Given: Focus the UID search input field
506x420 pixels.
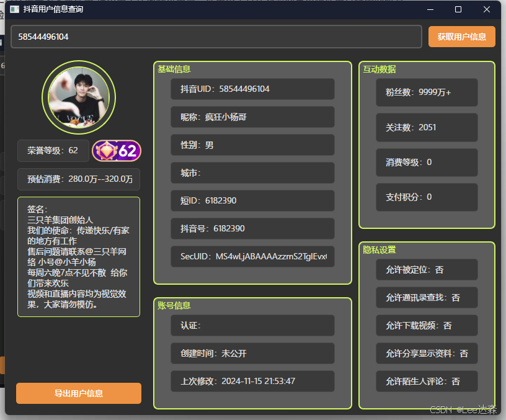Looking at the screenshot, I should [x=216, y=37].
